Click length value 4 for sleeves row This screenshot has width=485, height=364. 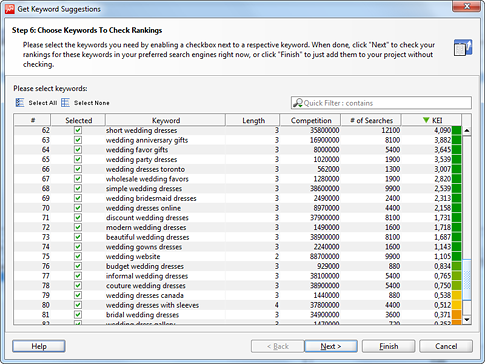tap(277, 305)
